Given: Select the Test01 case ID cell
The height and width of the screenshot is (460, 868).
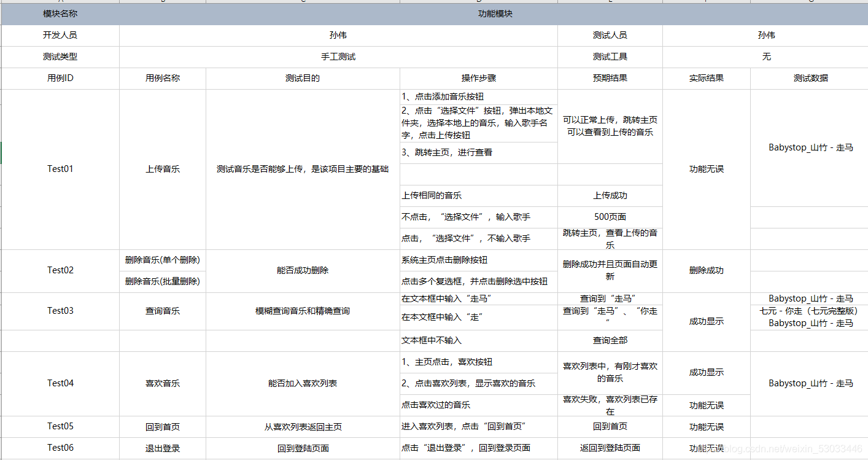Looking at the screenshot, I should 60,170.
